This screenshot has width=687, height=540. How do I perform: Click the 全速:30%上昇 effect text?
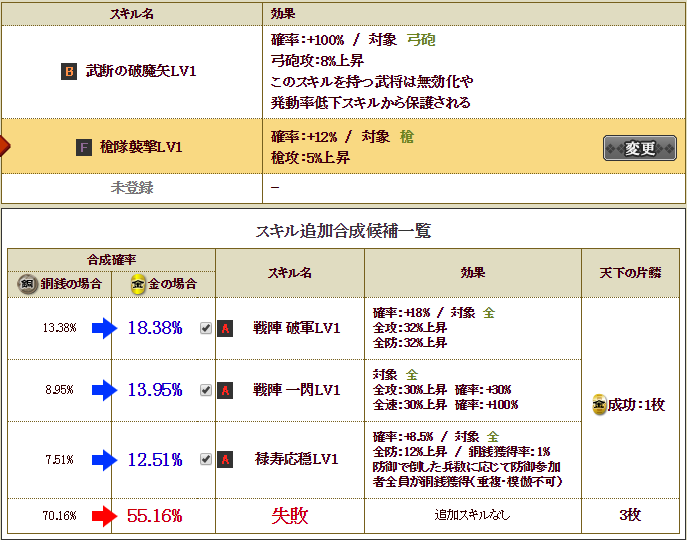[x=410, y=405]
